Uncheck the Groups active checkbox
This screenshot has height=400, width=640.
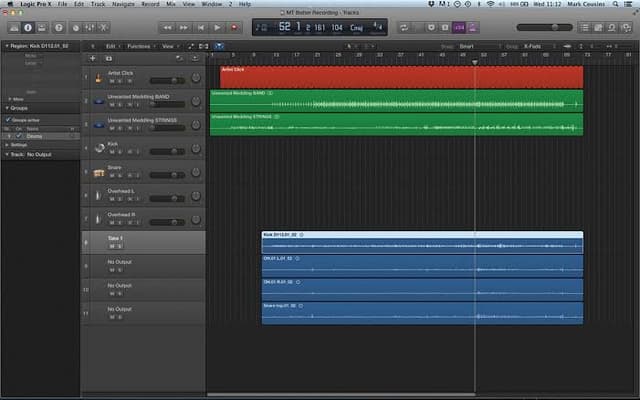click(8, 120)
